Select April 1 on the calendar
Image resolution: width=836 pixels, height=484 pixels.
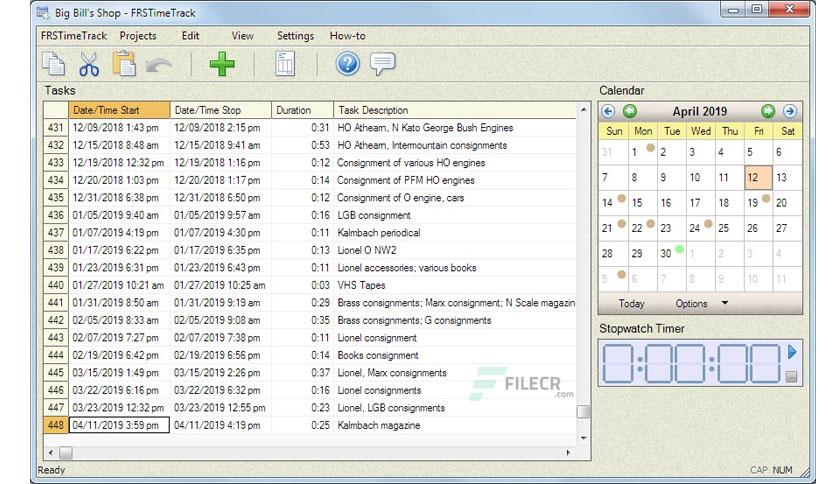coord(642,152)
